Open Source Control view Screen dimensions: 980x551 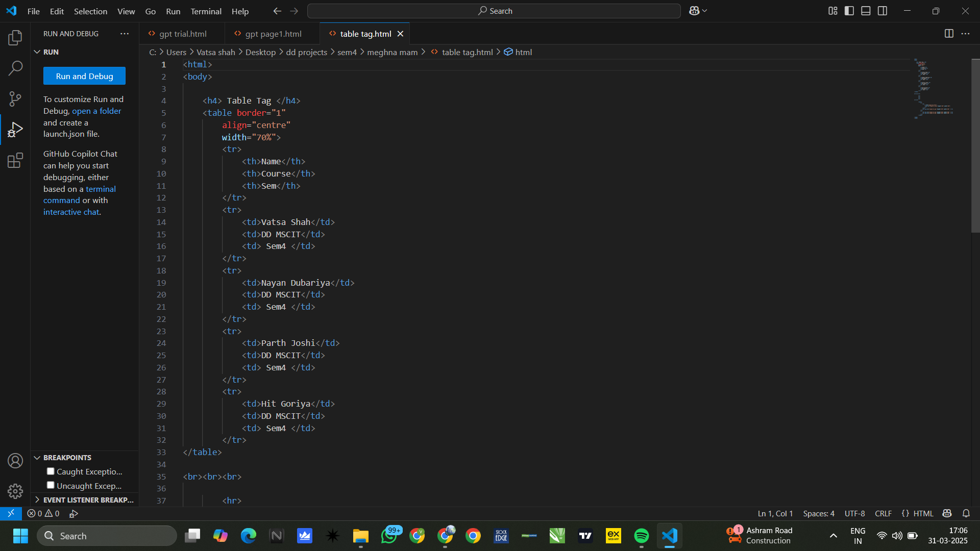tap(15, 99)
